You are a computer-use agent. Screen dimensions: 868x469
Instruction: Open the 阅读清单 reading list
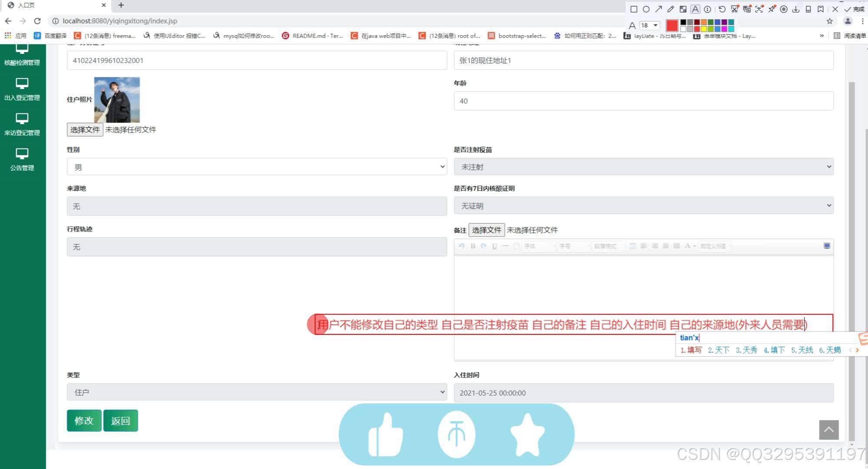coord(850,36)
